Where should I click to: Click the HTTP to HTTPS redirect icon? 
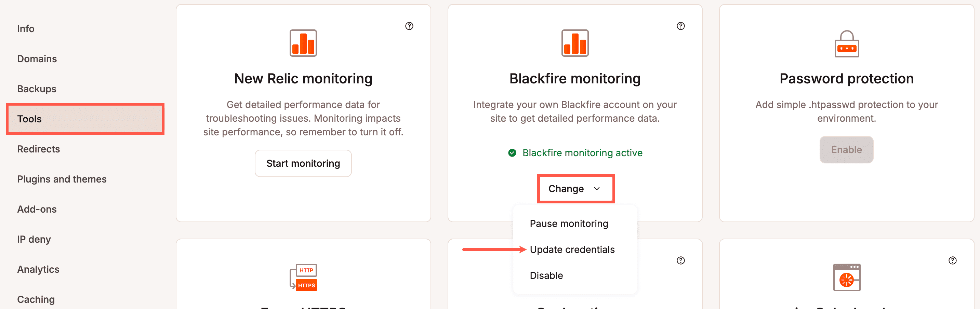[x=303, y=277]
